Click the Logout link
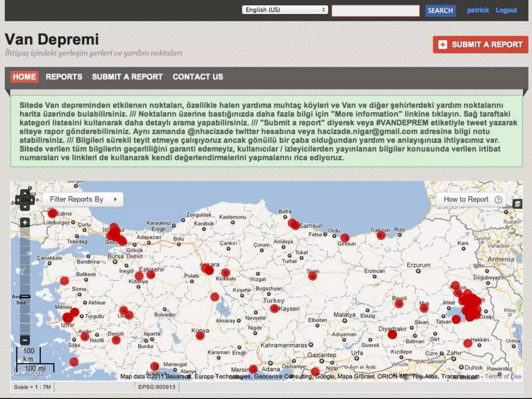This screenshot has width=532, height=399. [x=506, y=10]
